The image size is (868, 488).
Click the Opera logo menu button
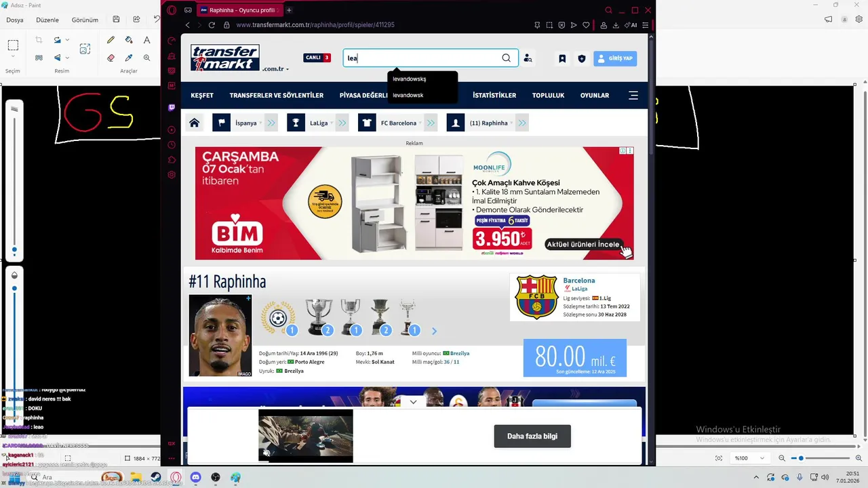click(x=172, y=10)
